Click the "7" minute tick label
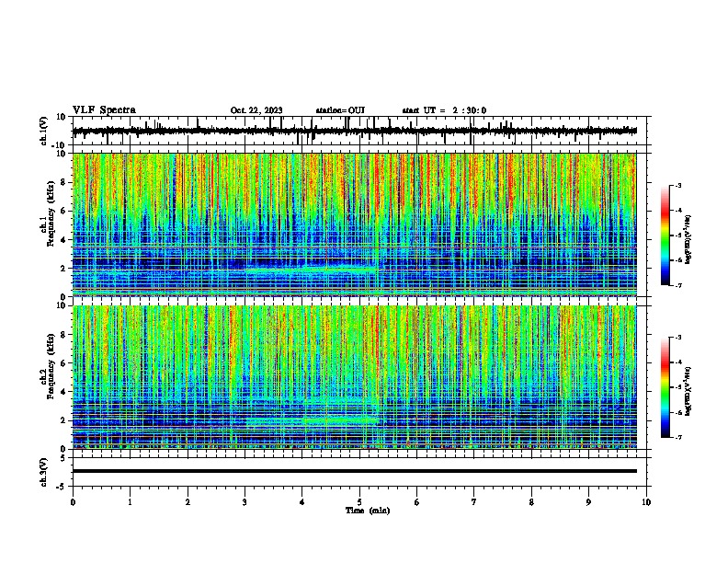 coord(474,502)
